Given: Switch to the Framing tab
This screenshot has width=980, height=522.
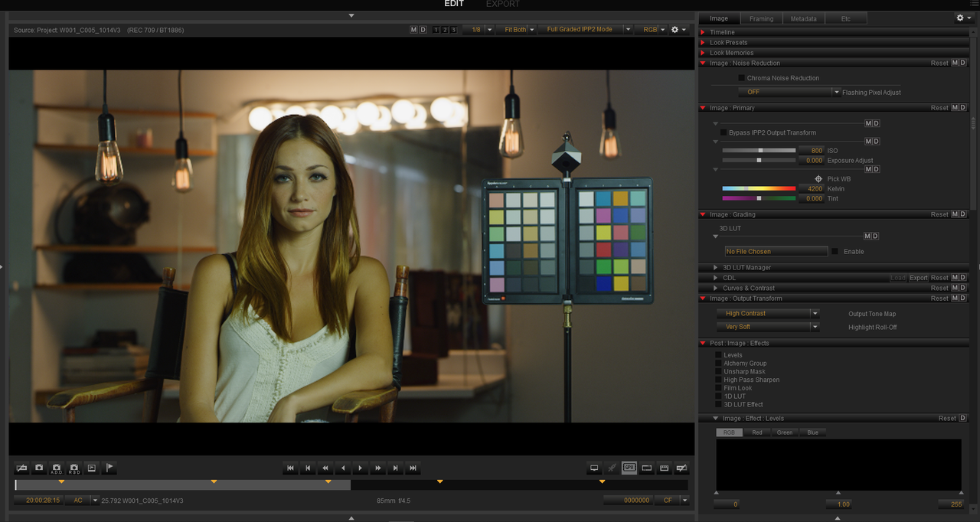Looking at the screenshot, I should click(761, 18).
